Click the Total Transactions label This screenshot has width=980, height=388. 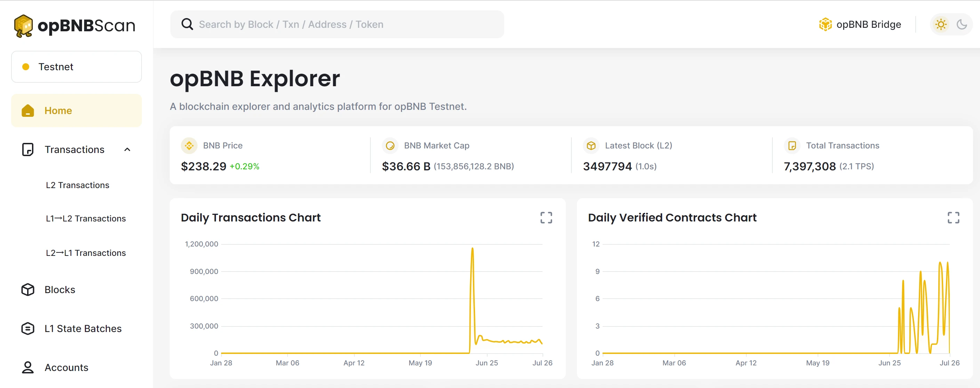pyautogui.click(x=842, y=146)
